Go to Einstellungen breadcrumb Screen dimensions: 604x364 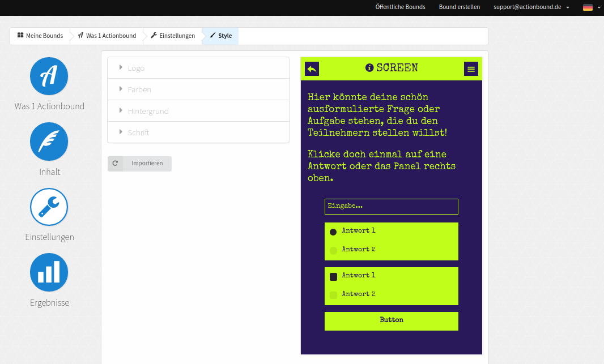[173, 36]
